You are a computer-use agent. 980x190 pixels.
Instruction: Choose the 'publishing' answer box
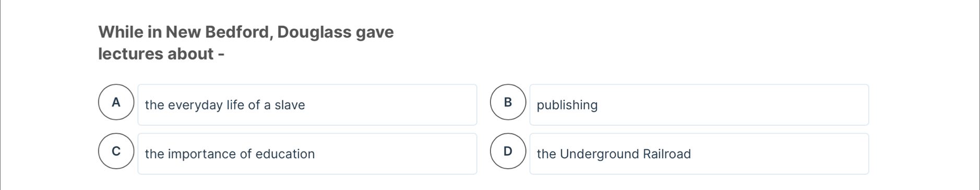click(x=699, y=105)
